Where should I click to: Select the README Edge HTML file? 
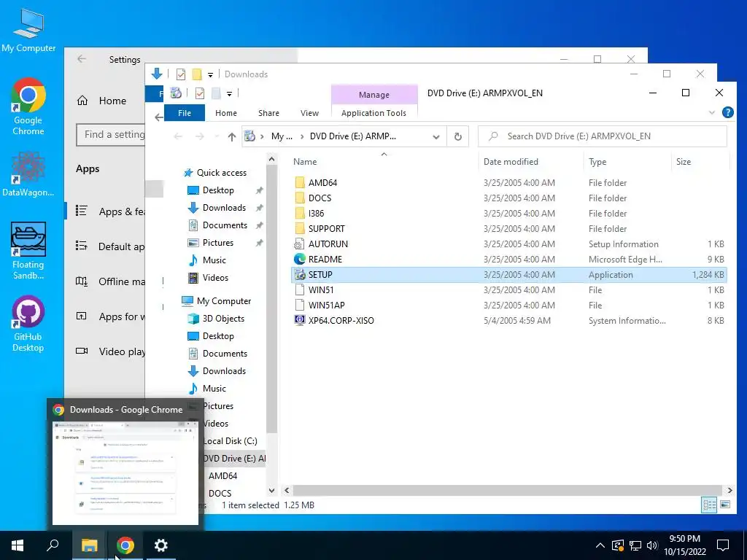(325, 259)
